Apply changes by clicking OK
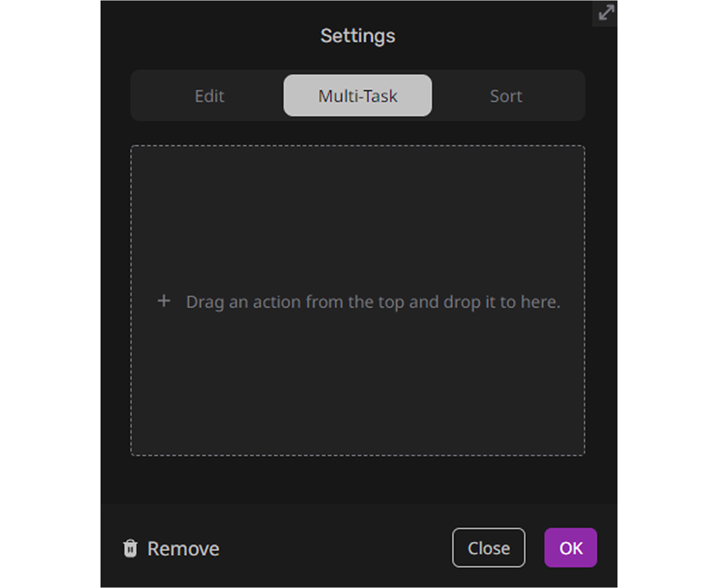The height and width of the screenshot is (588, 718). click(x=571, y=548)
